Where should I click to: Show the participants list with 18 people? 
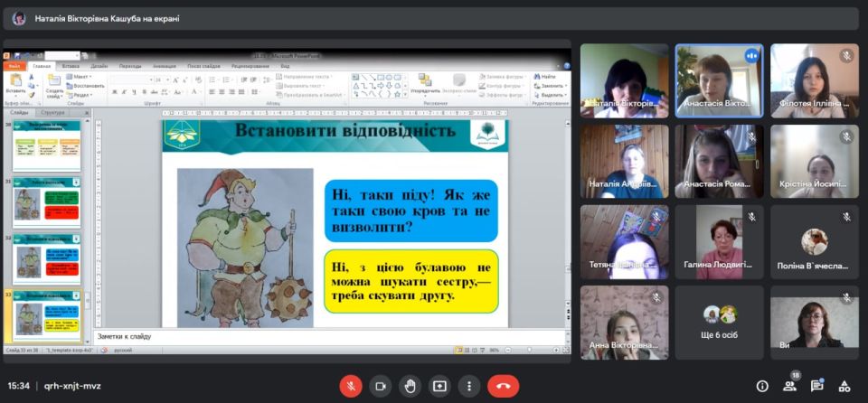pos(789,386)
